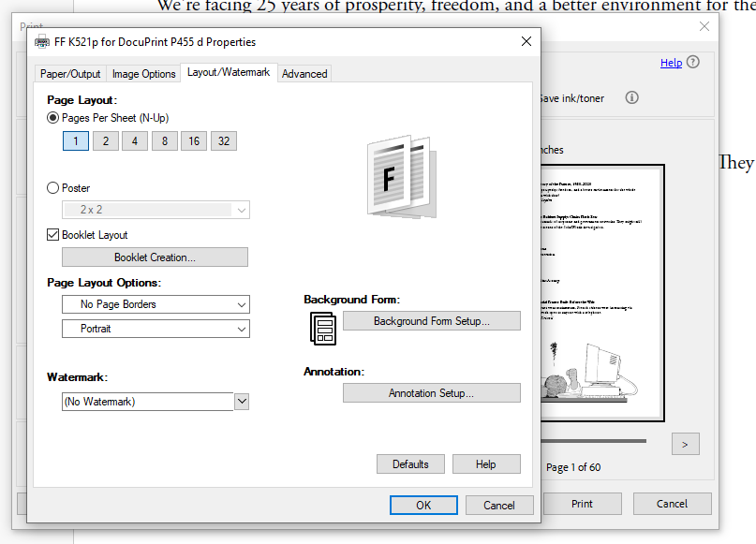This screenshot has height=544, width=756.
Task: Click Cancel in the background Print dialog
Action: (672, 504)
